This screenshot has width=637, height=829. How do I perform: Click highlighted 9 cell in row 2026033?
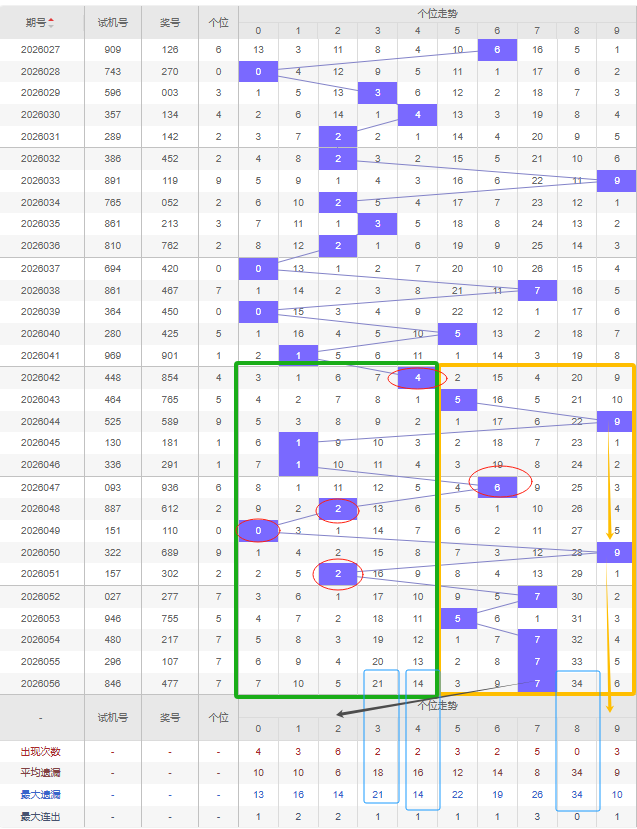[616, 181]
